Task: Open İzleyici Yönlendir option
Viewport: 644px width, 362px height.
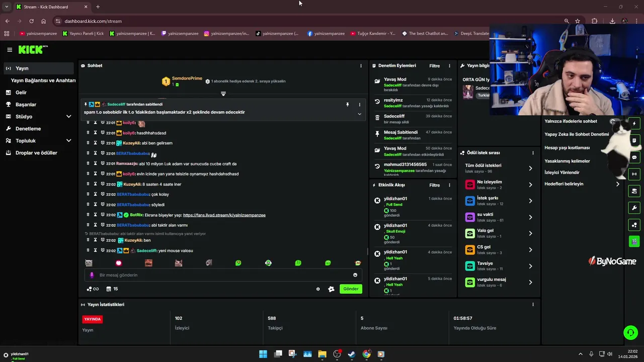Action: (x=562, y=172)
